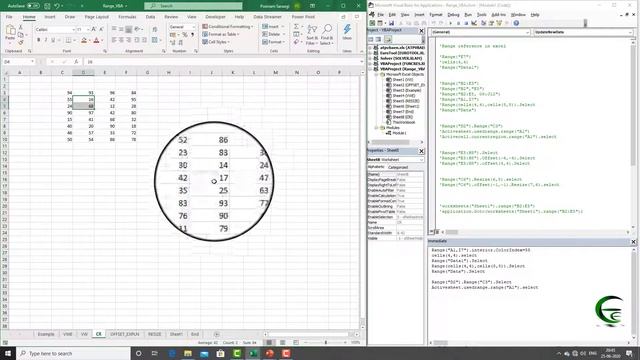Open the Calibri font name dropdown
Image resolution: width=640 pixels, height=360 pixels.
73,29
